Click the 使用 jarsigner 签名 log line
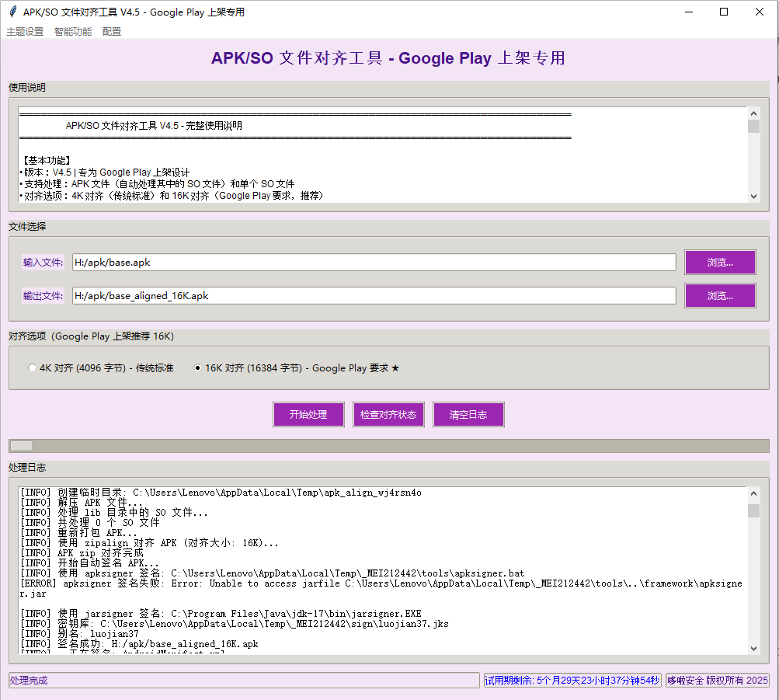This screenshot has width=779, height=700. pyautogui.click(x=221, y=614)
